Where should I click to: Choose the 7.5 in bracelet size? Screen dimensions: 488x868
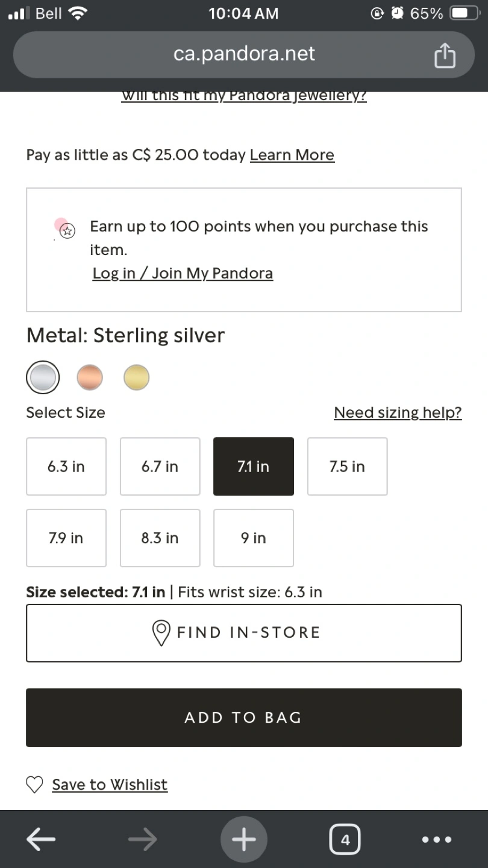(x=347, y=467)
